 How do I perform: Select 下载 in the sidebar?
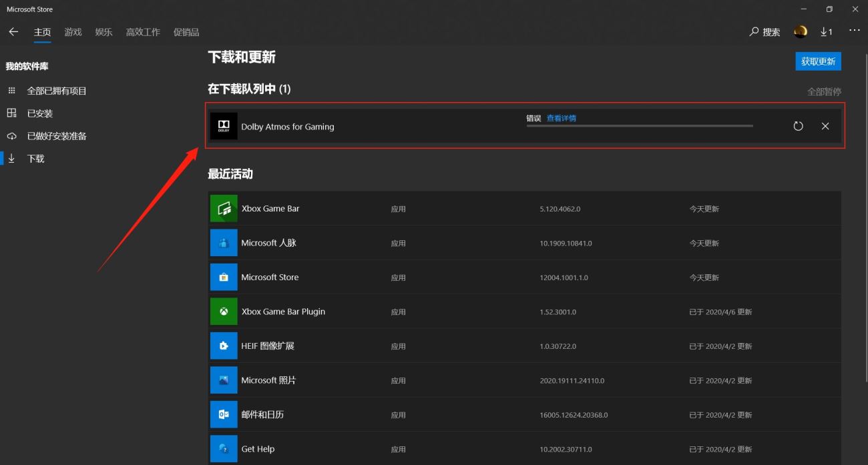click(36, 159)
